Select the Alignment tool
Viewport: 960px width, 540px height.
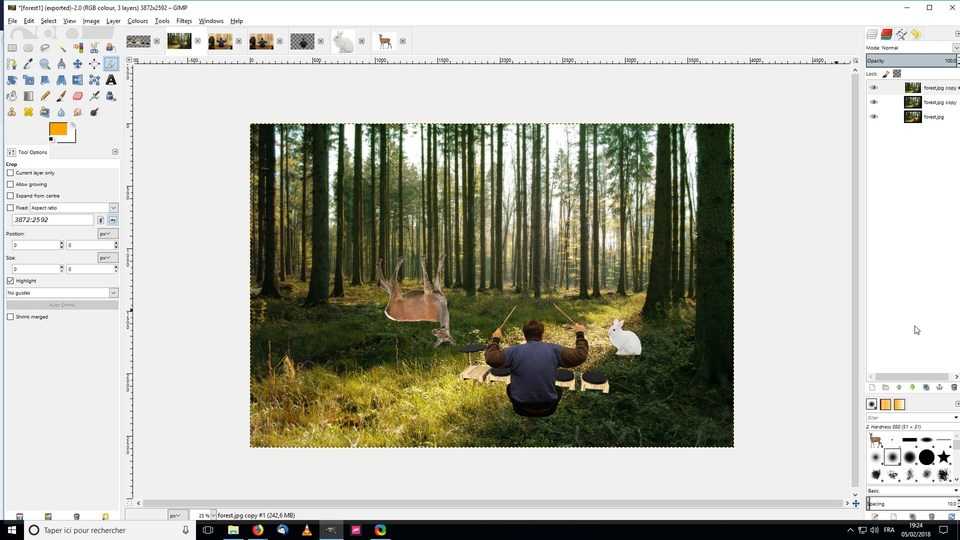tap(94, 64)
